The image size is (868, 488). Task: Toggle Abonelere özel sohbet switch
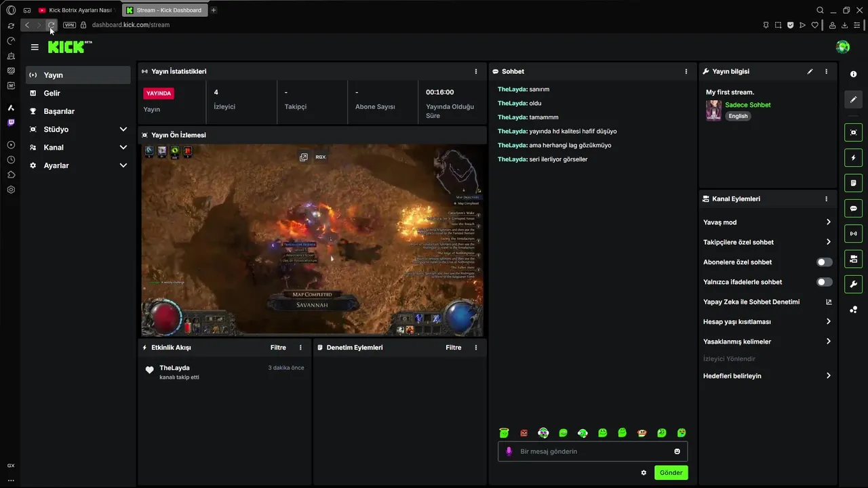pyautogui.click(x=824, y=262)
